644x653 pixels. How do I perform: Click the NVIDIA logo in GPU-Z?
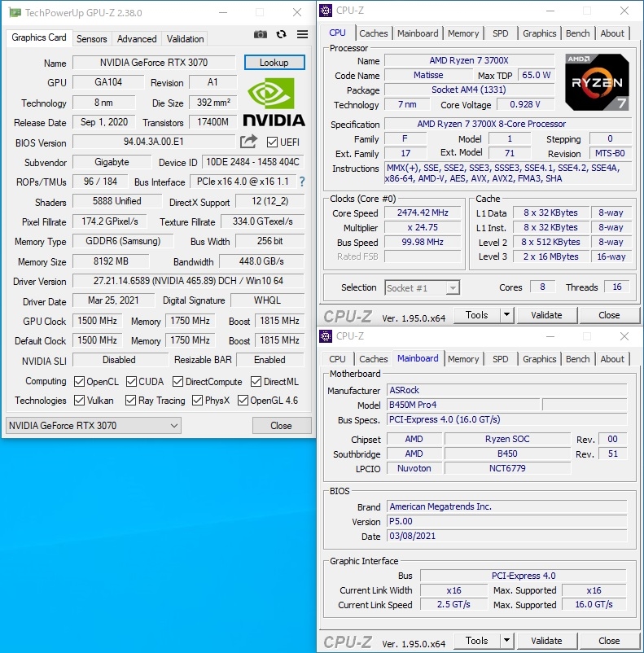[x=274, y=103]
